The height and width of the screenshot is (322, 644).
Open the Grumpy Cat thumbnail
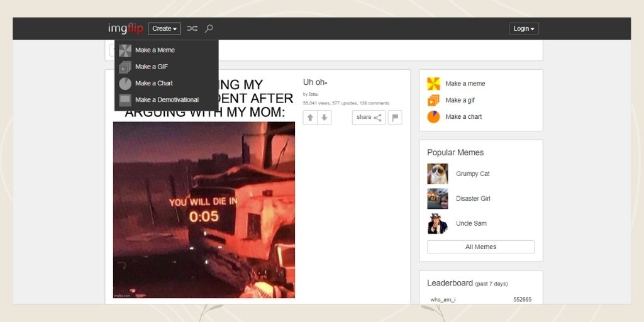click(438, 174)
